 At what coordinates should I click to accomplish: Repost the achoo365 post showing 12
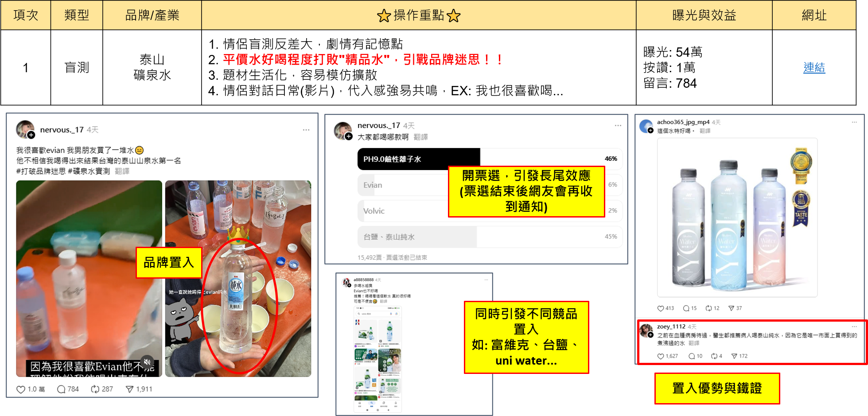(x=712, y=308)
